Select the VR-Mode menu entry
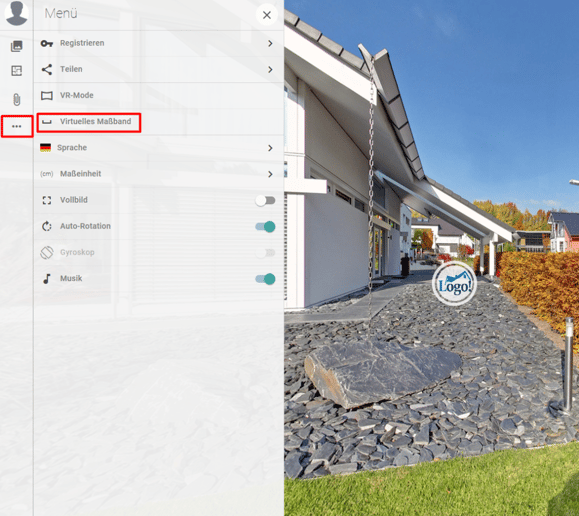 159,95
